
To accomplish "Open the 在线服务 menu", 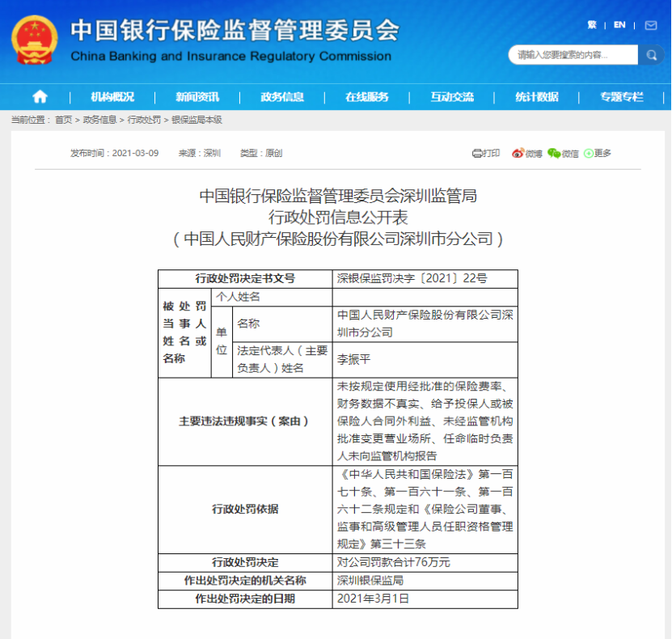I will tap(367, 97).
